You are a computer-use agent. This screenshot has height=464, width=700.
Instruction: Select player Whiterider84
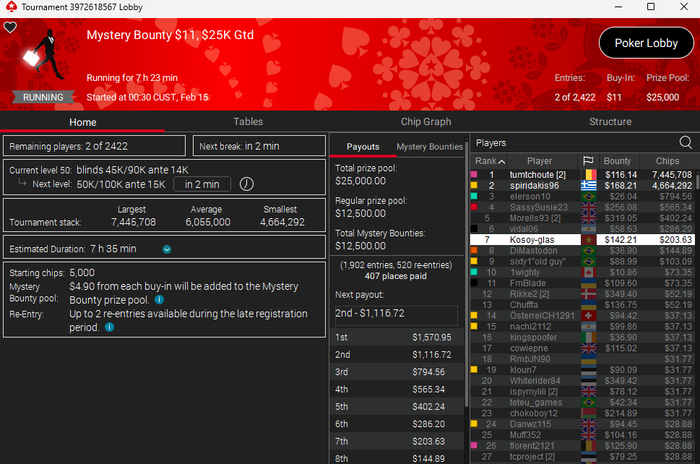[x=583, y=380]
